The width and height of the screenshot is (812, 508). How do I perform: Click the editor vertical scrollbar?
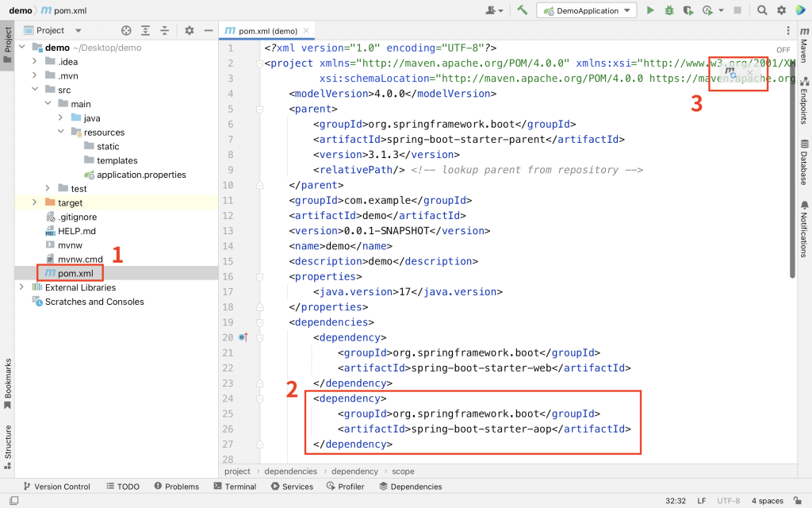(792, 171)
